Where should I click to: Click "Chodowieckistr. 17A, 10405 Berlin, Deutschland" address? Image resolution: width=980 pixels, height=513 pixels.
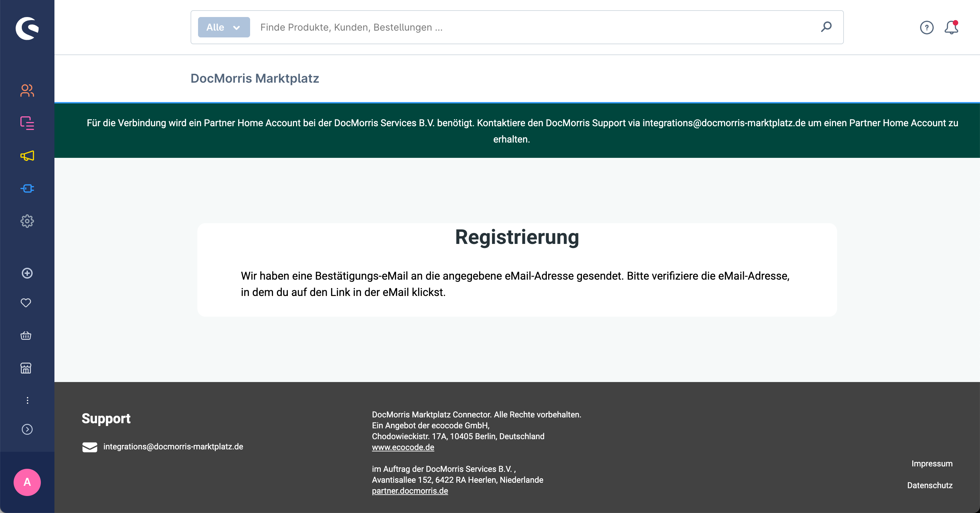tap(458, 436)
